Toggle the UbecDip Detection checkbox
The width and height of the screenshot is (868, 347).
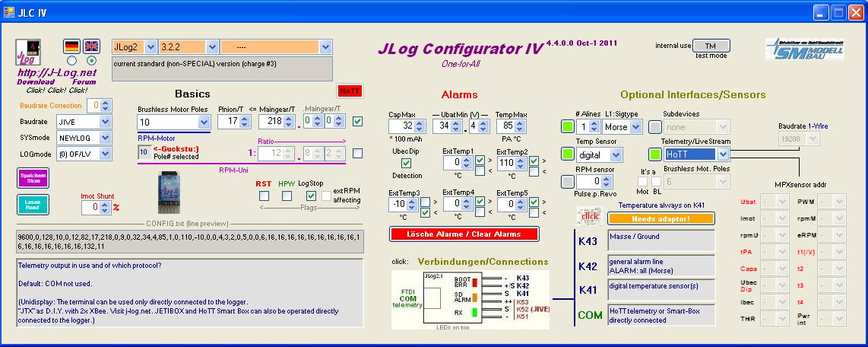[406, 163]
